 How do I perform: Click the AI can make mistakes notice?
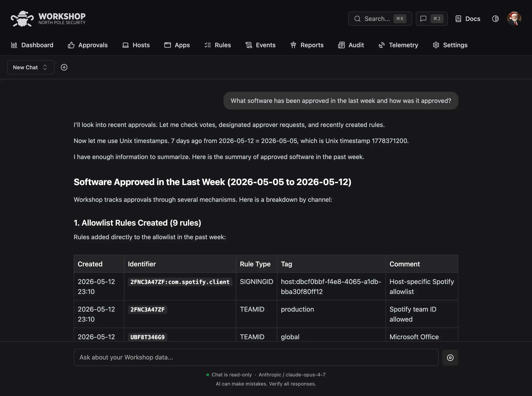coord(266,384)
